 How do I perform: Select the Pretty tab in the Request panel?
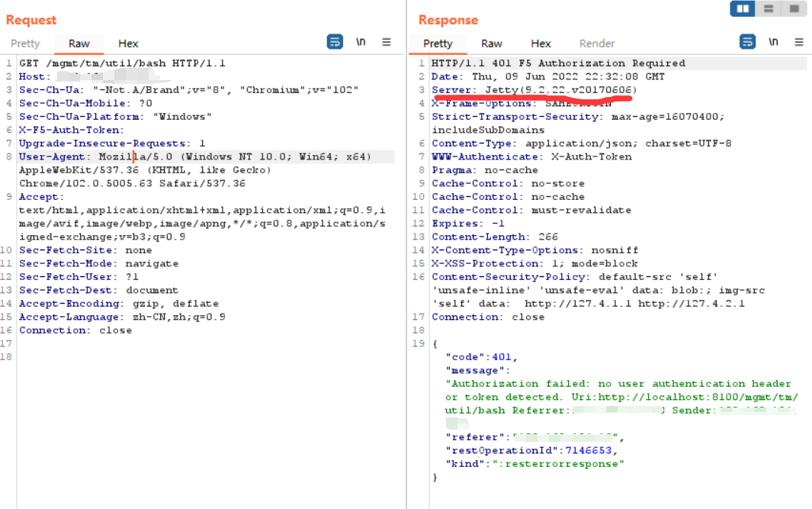click(x=25, y=43)
